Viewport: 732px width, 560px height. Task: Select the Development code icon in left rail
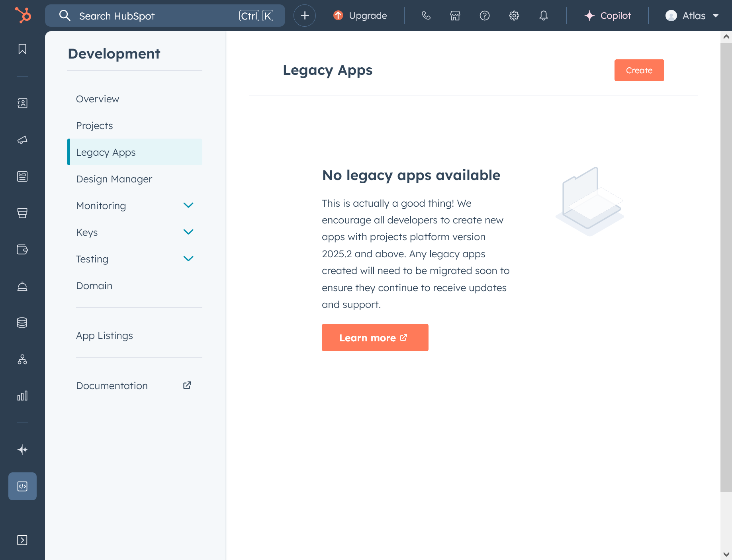[22, 486]
